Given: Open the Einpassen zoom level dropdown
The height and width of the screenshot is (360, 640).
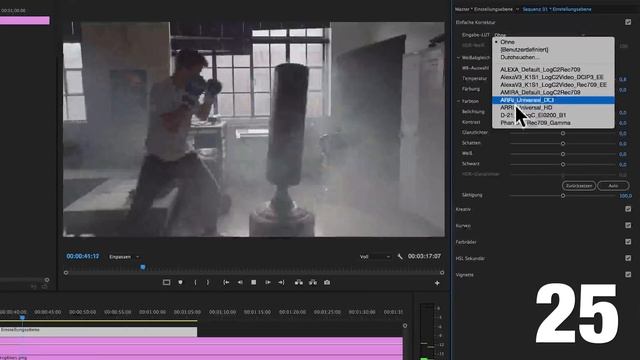Looking at the screenshot, I should pos(124,257).
